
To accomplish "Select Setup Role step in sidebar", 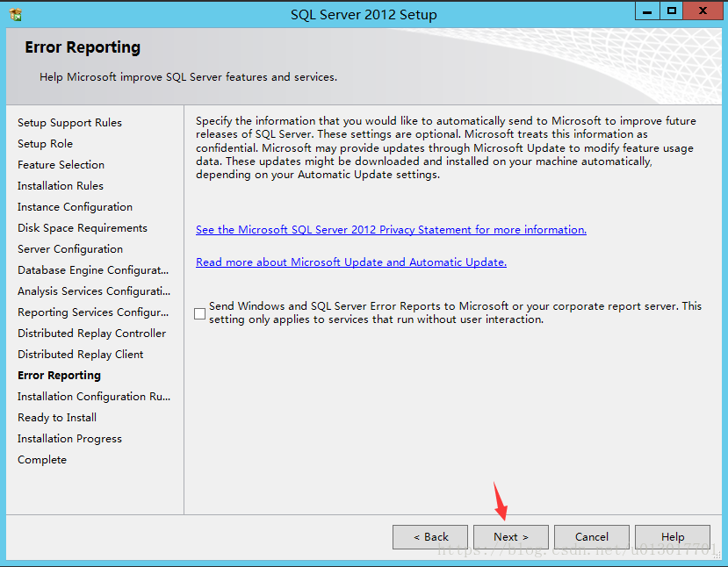I will 45,144.
